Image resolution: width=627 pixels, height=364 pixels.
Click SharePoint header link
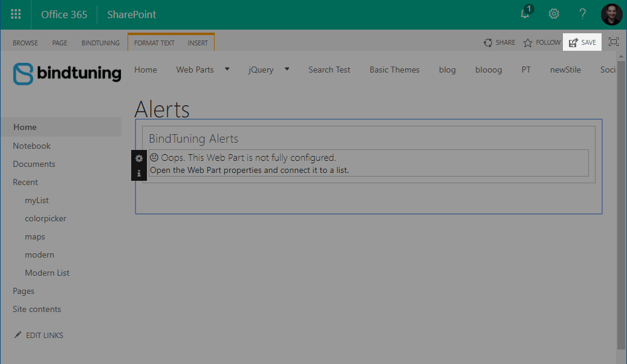click(x=132, y=15)
